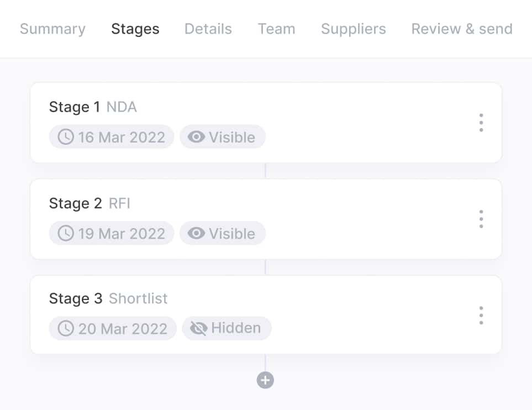
Task: Click the eye icon in Stage 1's Visible badge
Action: coord(197,137)
